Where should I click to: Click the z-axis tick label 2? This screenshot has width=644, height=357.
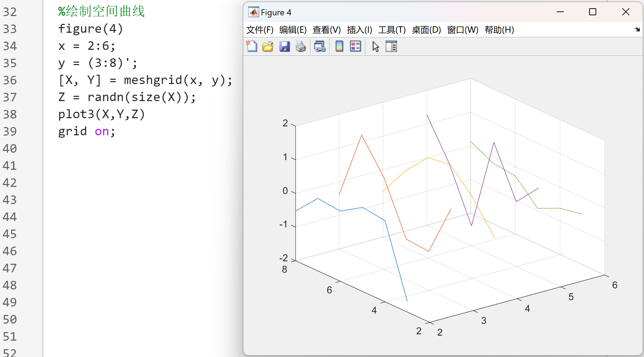(x=285, y=123)
